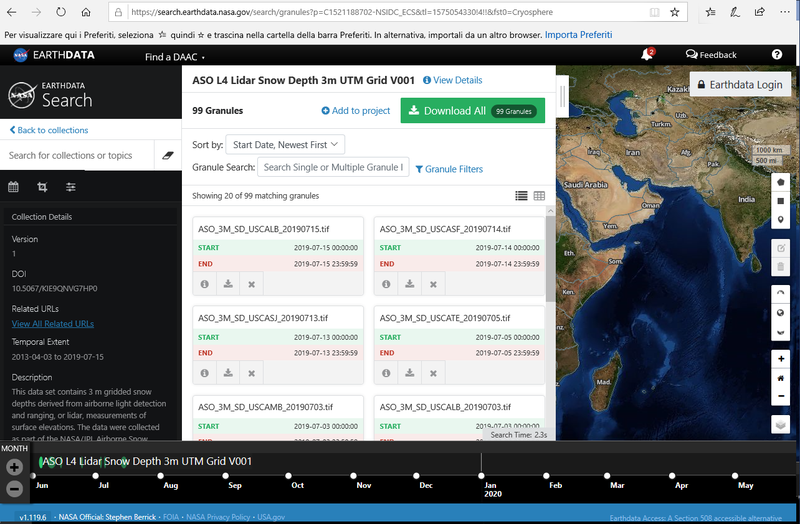Add page to favorites star
Viewport: 800px width, 524px height.
tap(674, 12)
